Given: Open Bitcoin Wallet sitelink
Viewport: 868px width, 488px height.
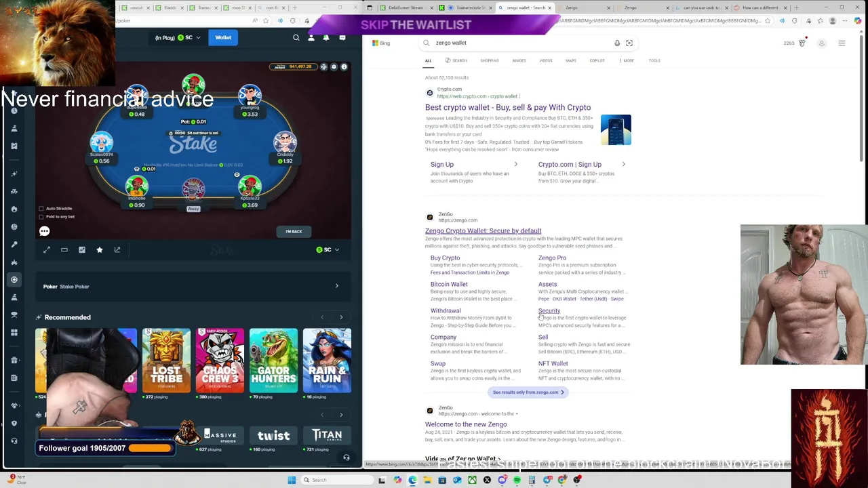Looking at the screenshot, I should pos(449,285).
